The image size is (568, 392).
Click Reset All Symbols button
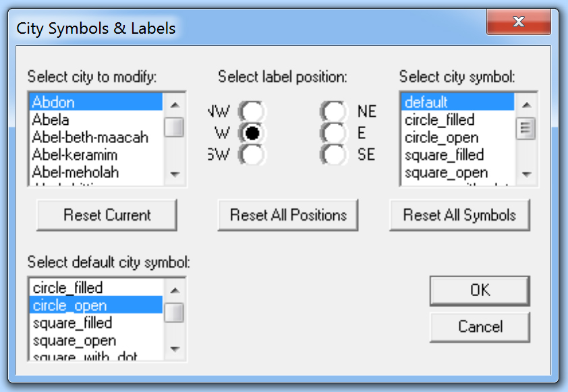click(459, 215)
